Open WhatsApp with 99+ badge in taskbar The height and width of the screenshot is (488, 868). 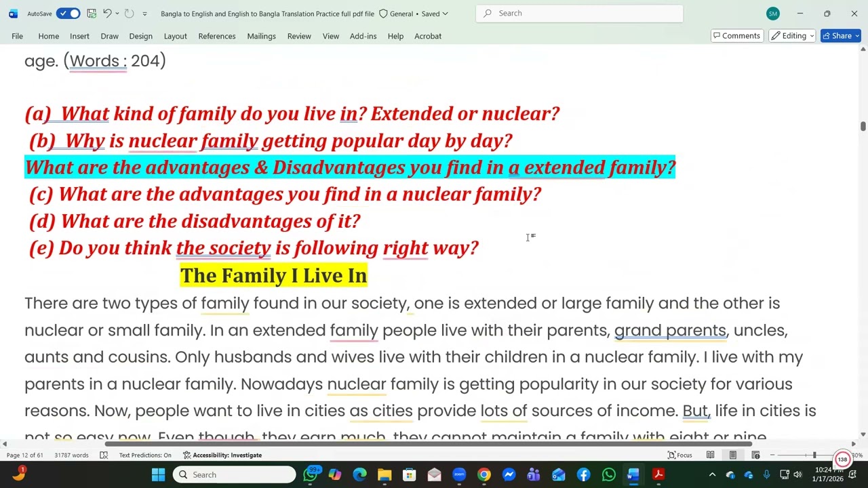311,474
